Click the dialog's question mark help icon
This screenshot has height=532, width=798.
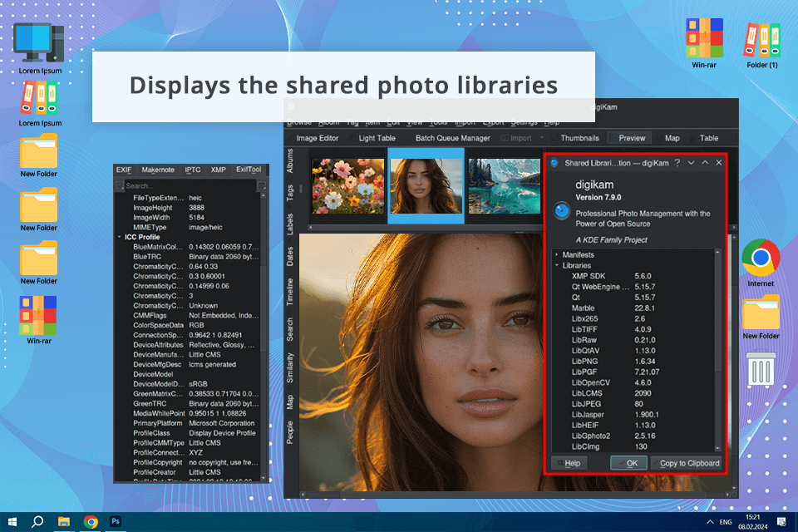[677, 163]
